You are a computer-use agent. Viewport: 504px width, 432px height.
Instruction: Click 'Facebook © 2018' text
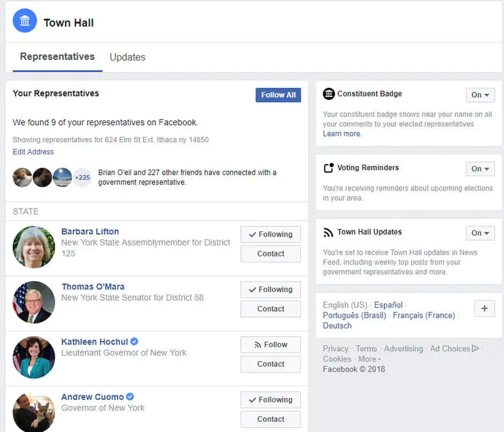pyautogui.click(x=354, y=369)
